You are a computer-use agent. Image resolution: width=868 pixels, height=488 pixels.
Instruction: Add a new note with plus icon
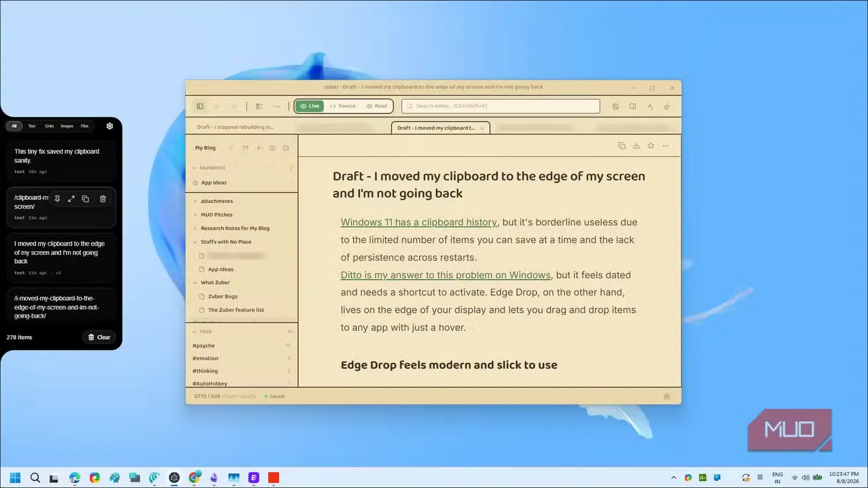tap(259, 148)
